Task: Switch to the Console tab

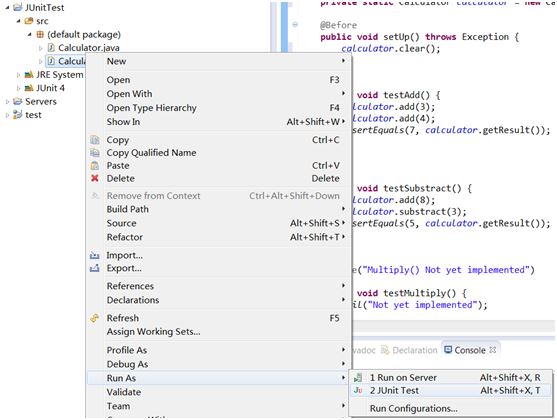Action: click(x=470, y=350)
